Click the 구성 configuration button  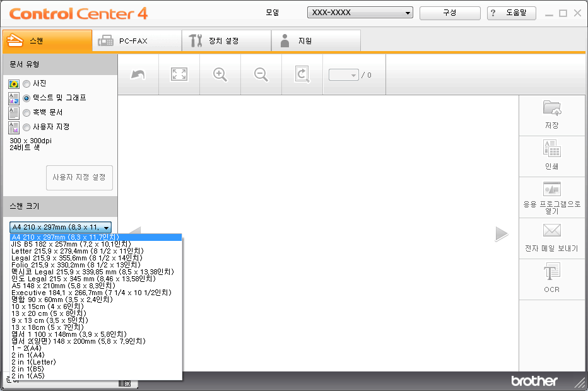pyautogui.click(x=450, y=13)
